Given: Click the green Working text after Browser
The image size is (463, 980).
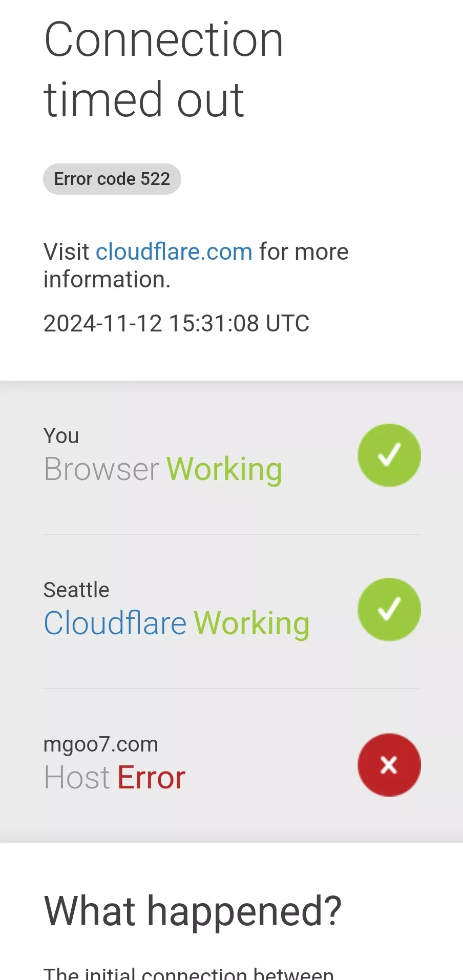Looking at the screenshot, I should 225,469.
